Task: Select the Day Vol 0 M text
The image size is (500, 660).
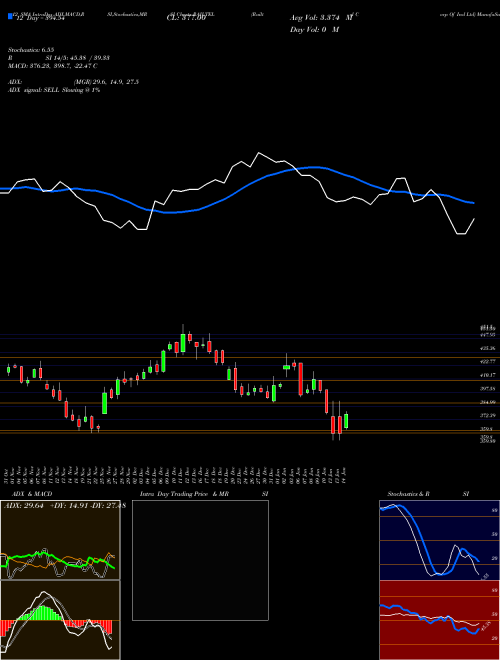Action: tap(314, 29)
